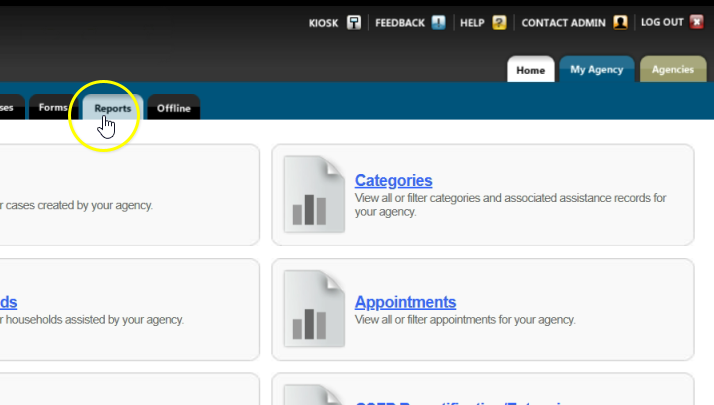714x405 pixels.
Task: Switch to the Offline tab
Action: pyautogui.click(x=173, y=108)
